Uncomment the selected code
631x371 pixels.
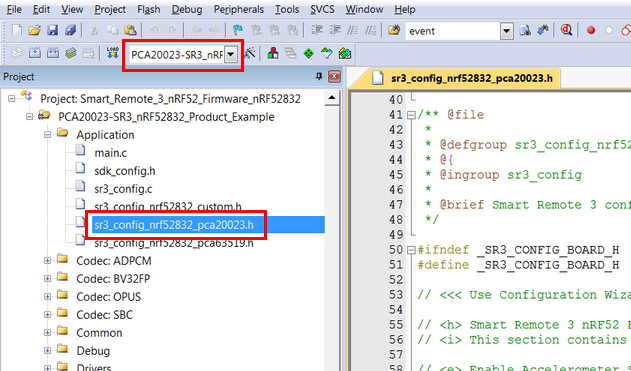tap(370, 30)
